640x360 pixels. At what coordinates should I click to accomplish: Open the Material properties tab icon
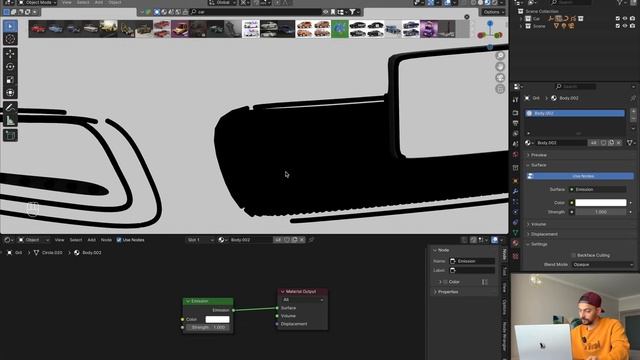click(x=516, y=243)
